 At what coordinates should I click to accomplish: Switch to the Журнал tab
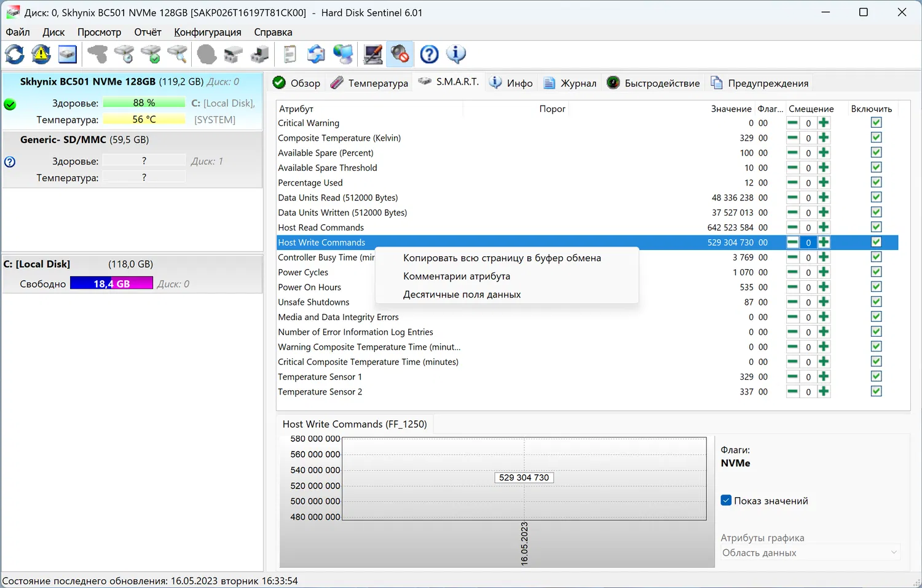pos(570,83)
